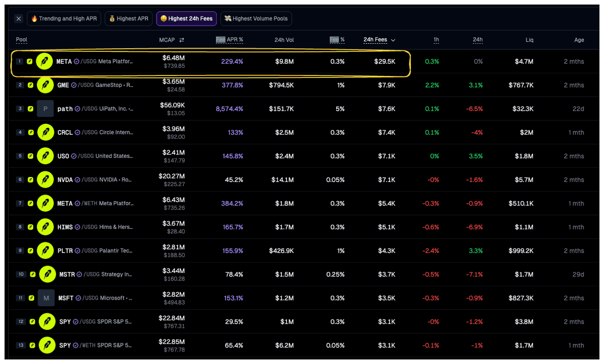Click the 377.8% APR value for GME

point(233,85)
